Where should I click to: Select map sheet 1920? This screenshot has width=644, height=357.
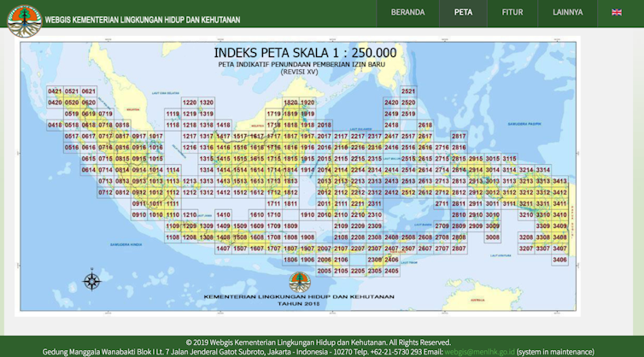pos(307,102)
